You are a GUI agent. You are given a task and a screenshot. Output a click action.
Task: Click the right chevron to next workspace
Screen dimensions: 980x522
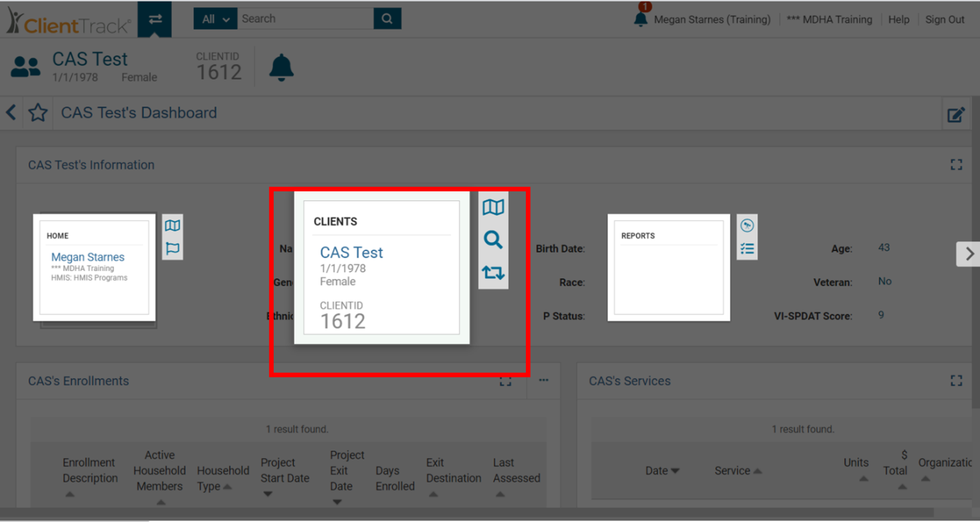coord(969,254)
